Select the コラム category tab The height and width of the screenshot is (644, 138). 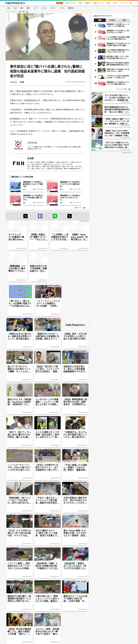pyautogui.click(x=62, y=8)
